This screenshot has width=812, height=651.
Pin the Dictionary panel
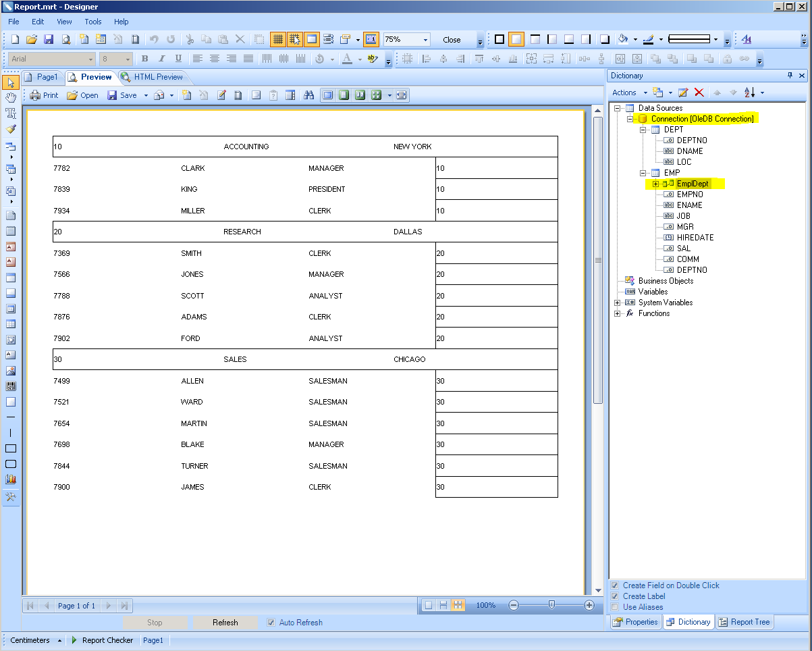tap(790, 76)
